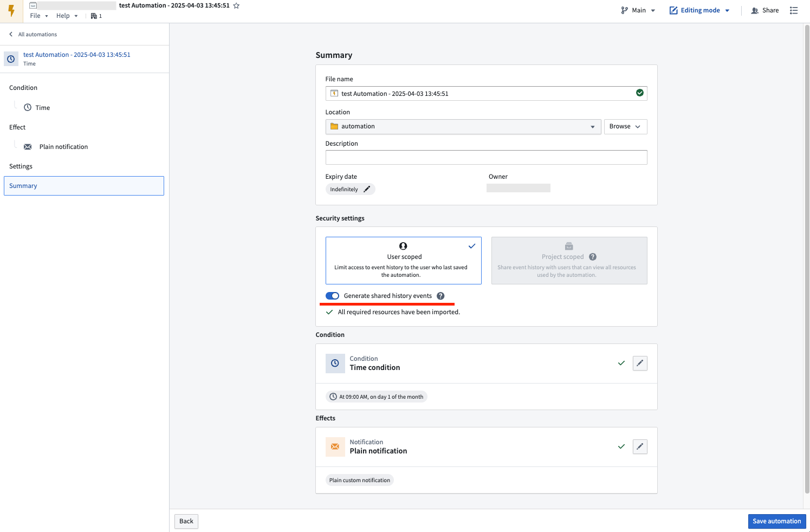Open the Location folder dropdown

click(592, 126)
